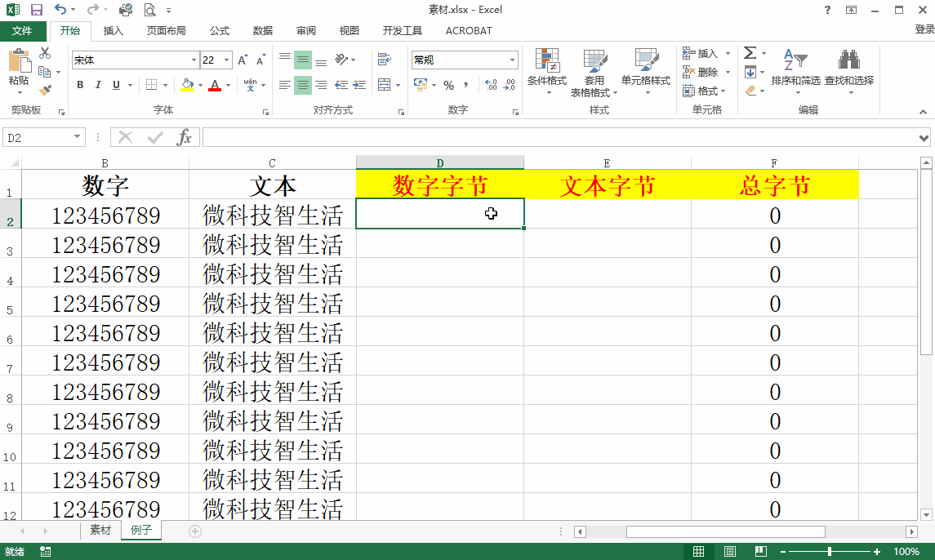The width and height of the screenshot is (935, 560).
Task: Click the Copy icon in clipboard group
Action: (x=44, y=72)
